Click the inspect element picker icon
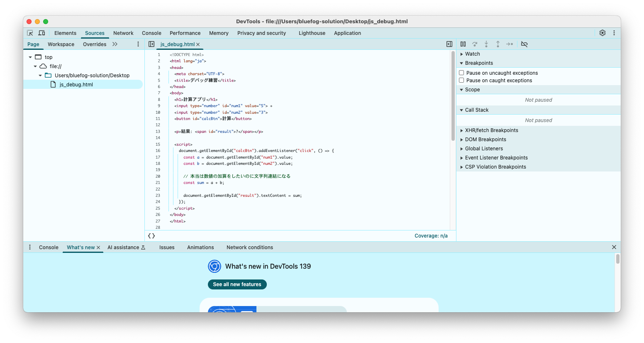 (30, 33)
